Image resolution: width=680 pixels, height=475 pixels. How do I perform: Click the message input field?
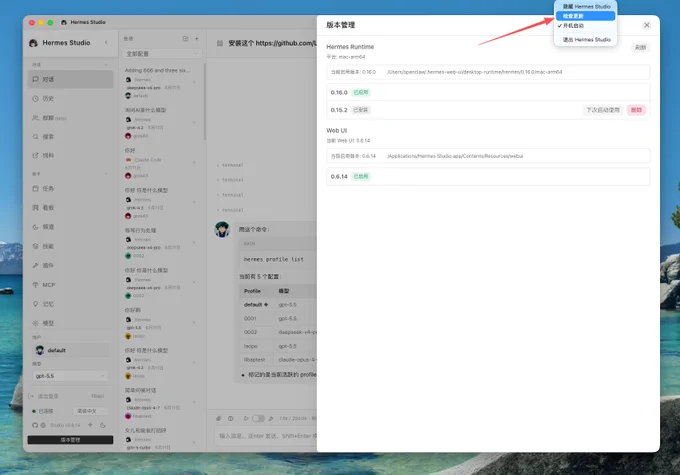266,436
